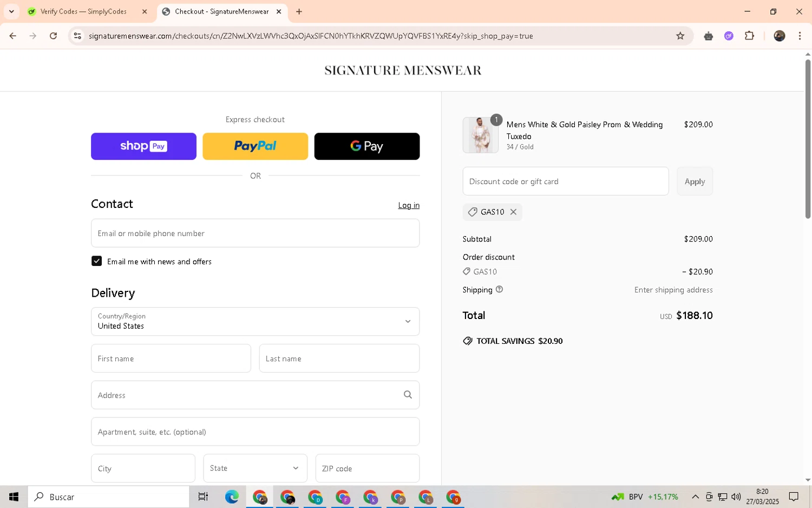Open the State dropdown
The image size is (812, 508).
click(x=255, y=468)
